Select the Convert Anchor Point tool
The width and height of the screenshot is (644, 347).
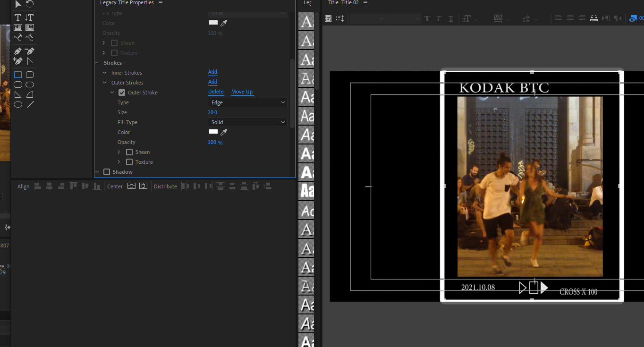pos(30,61)
